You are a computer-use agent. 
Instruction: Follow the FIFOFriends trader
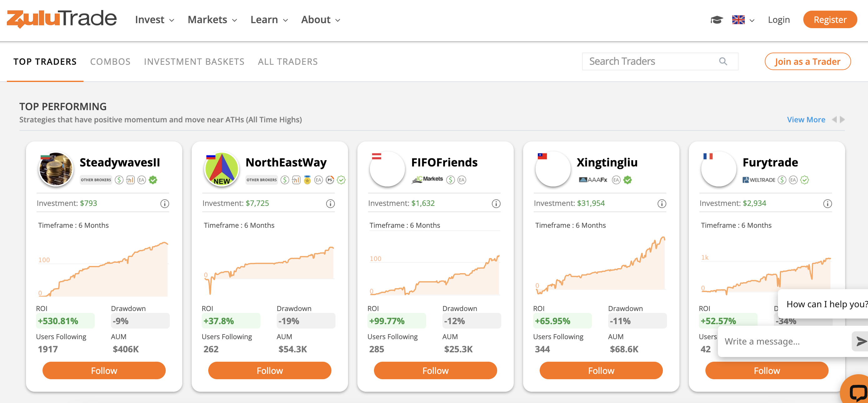click(x=435, y=371)
